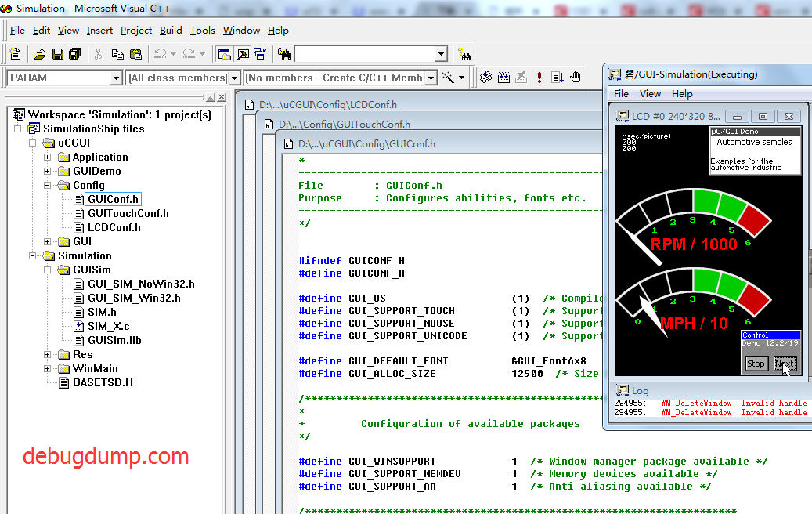Collapse the Config folder node
Viewport: 812px width, 514px height.
pyautogui.click(x=47, y=185)
